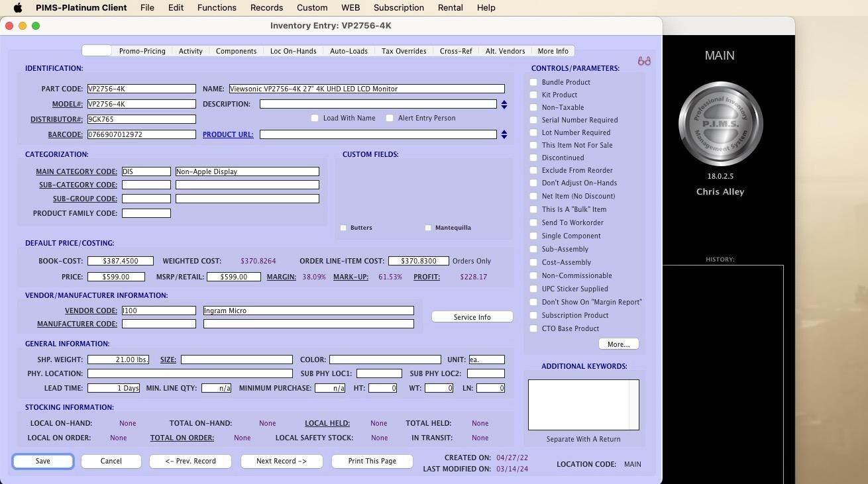Image resolution: width=868 pixels, height=484 pixels.
Task: Switch to the Auto-Loads tab
Action: pos(349,51)
